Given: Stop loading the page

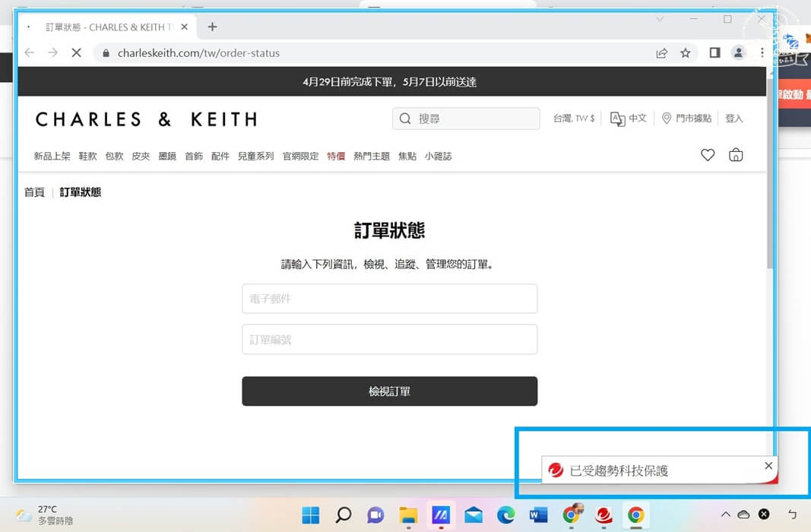Looking at the screenshot, I should (76, 53).
